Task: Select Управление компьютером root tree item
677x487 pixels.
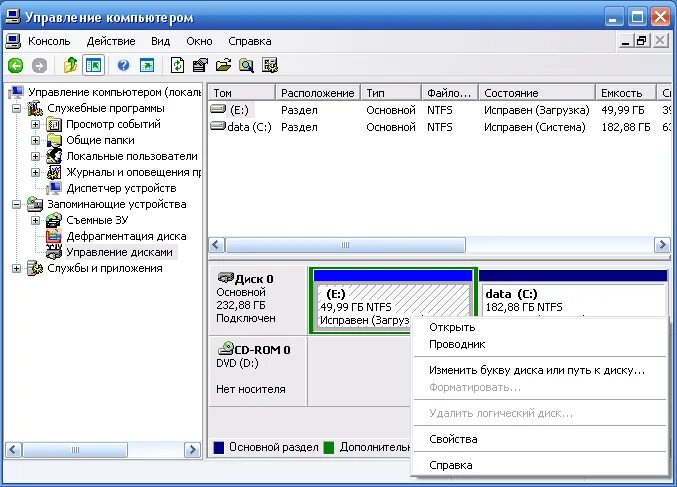Action: click(x=114, y=92)
